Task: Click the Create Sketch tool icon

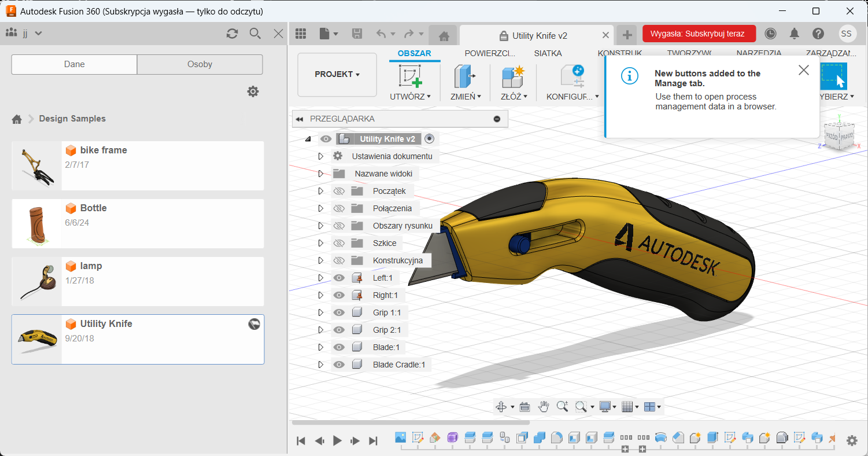Action: (410, 76)
